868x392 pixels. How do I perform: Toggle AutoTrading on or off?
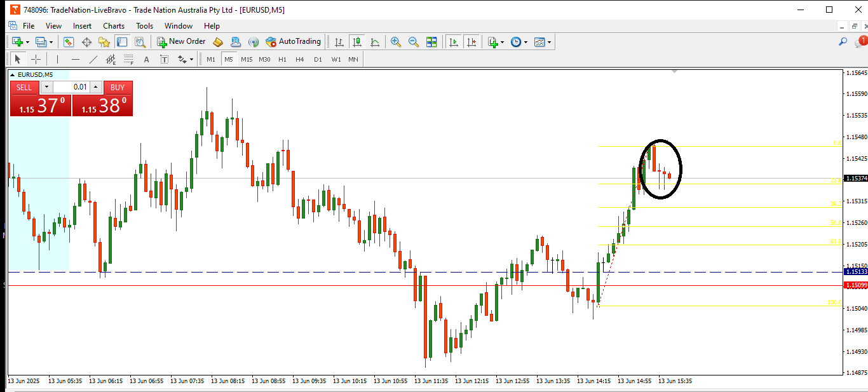[x=293, y=42]
